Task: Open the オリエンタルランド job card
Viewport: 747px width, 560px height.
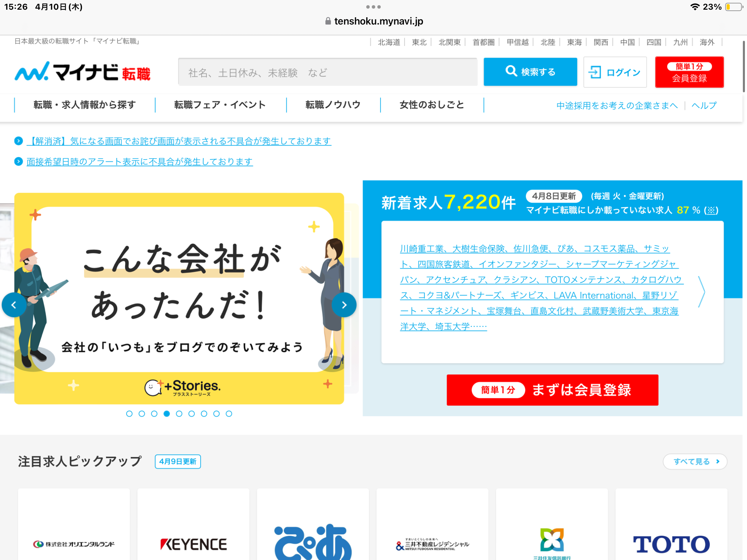Action: click(x=74, y=524)
